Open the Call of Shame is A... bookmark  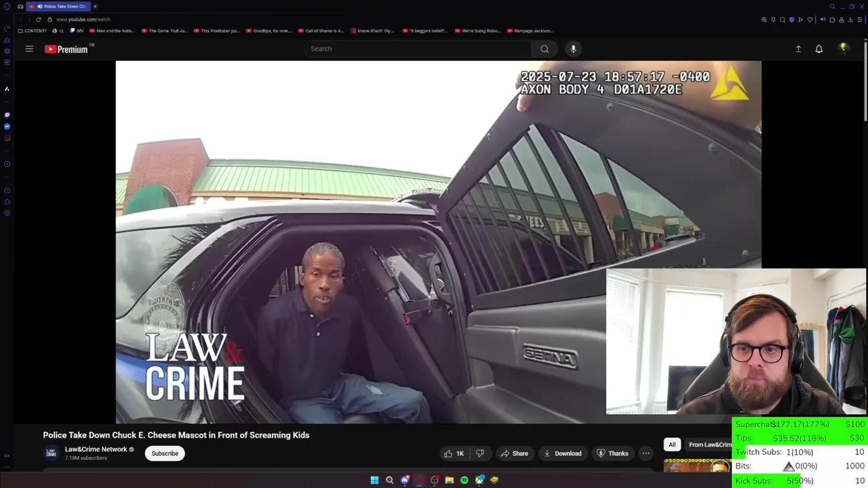321,30
